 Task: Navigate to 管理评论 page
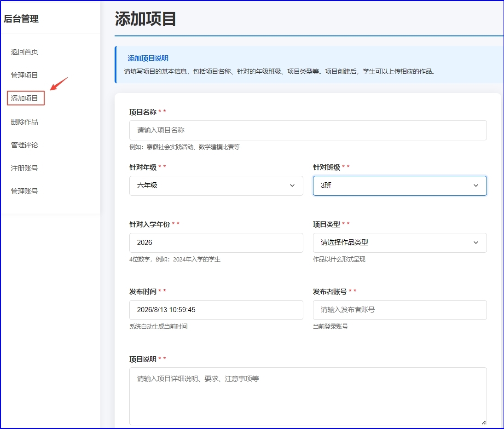click(24, 145)
